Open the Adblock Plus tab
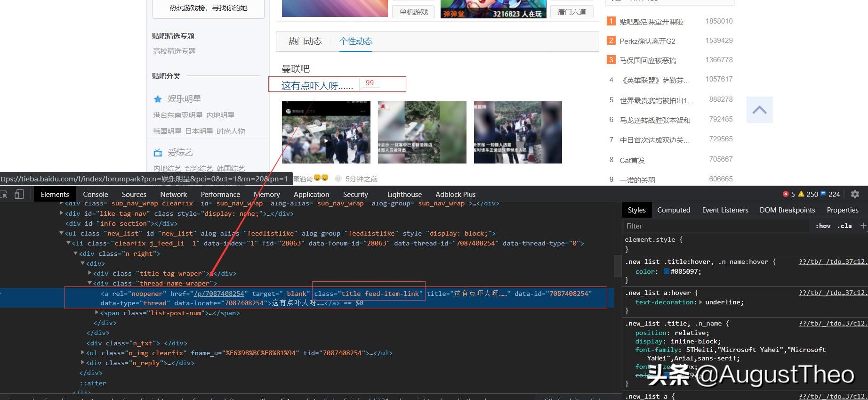 [456, 194]
